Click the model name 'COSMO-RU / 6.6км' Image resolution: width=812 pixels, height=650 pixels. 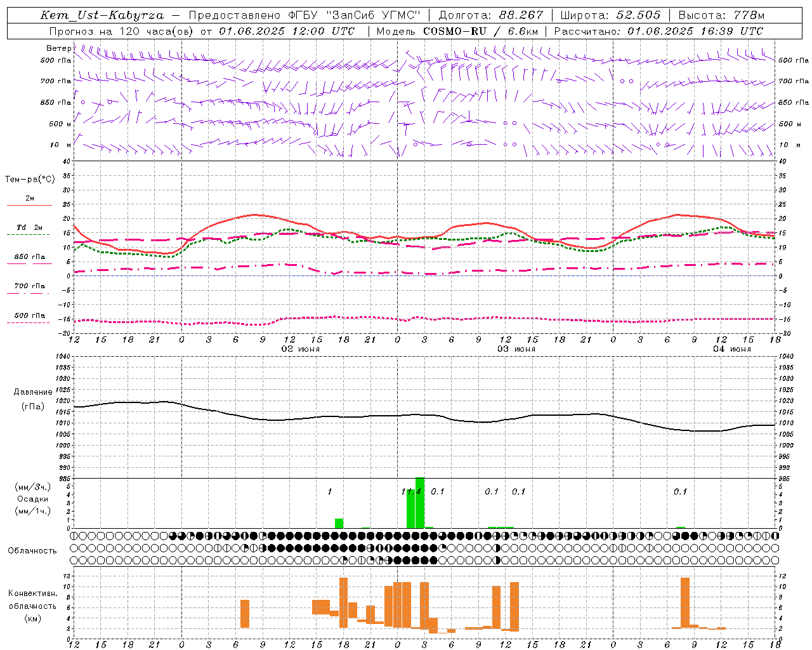[x=480, y=31]
